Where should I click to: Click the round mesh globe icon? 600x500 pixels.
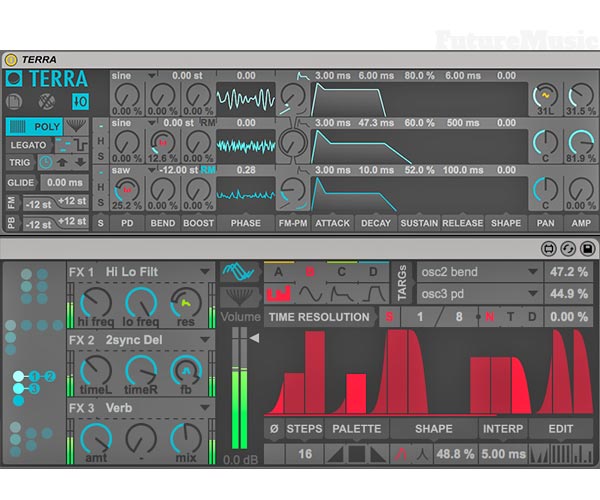[47, 102]
